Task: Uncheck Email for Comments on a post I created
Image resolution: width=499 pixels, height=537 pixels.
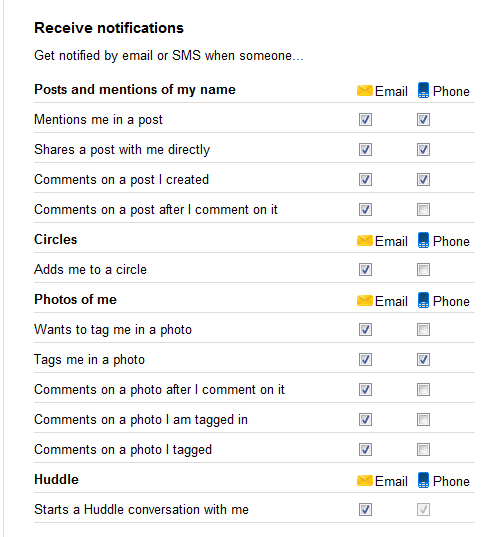Action: [365, 179]
